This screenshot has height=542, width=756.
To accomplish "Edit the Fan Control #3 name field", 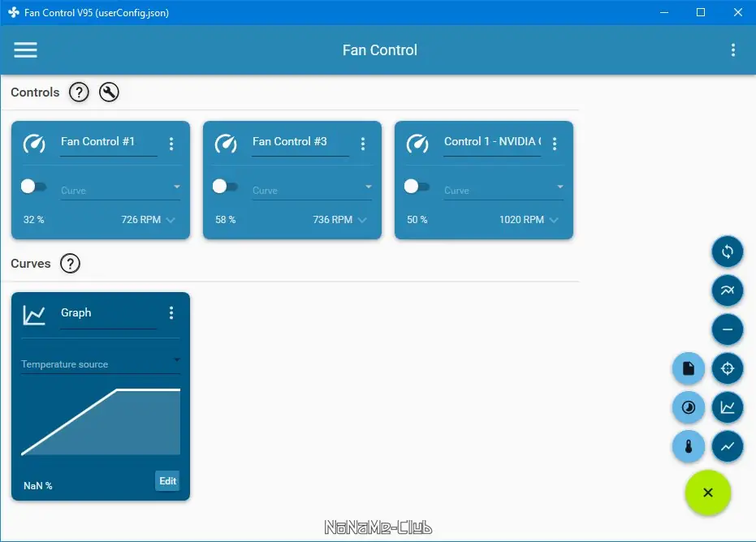I will tap(300, 144).
